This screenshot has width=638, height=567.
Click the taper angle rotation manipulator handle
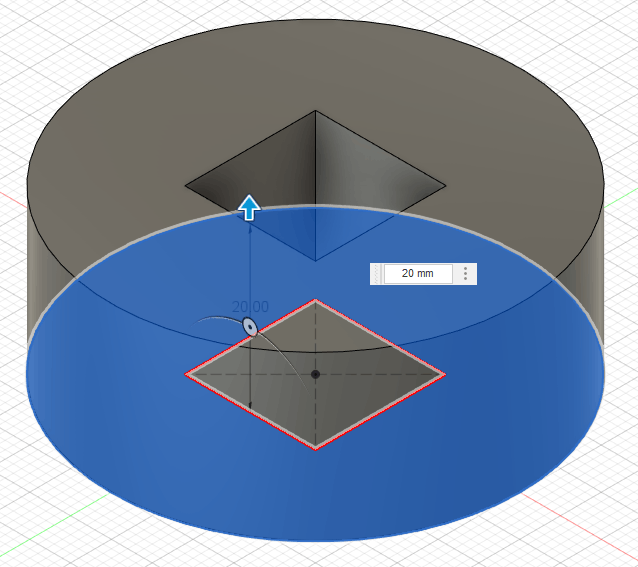[249, 327]
